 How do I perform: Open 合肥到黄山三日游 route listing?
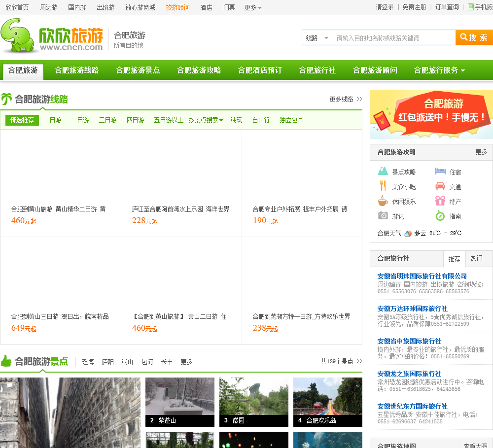click(60, 316)
